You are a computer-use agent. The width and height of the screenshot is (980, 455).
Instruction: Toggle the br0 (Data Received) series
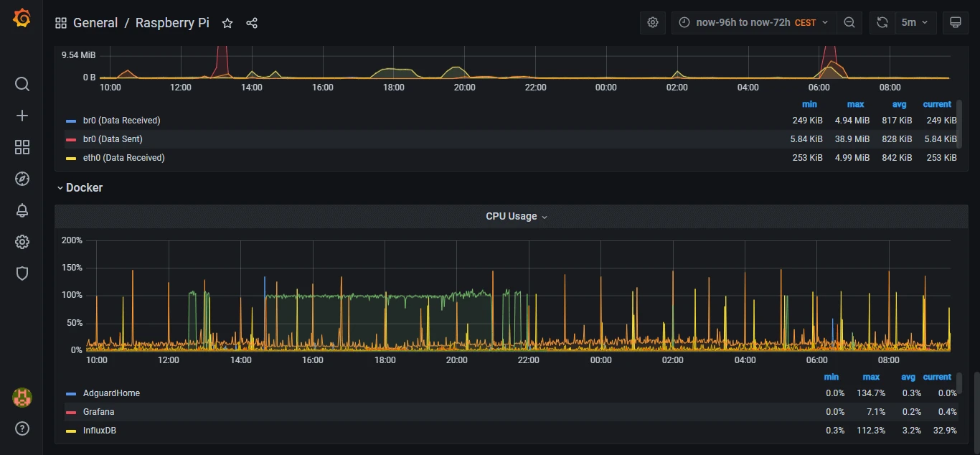click(x=121, y=121)
